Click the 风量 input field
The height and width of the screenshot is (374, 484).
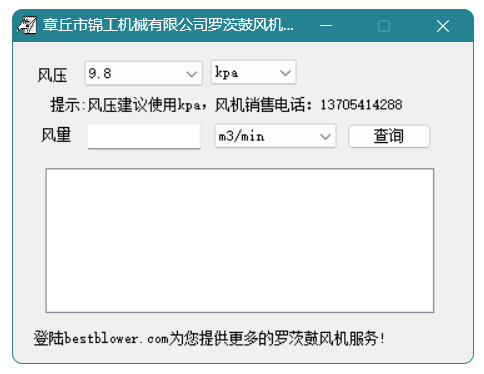tap(144, 136)
